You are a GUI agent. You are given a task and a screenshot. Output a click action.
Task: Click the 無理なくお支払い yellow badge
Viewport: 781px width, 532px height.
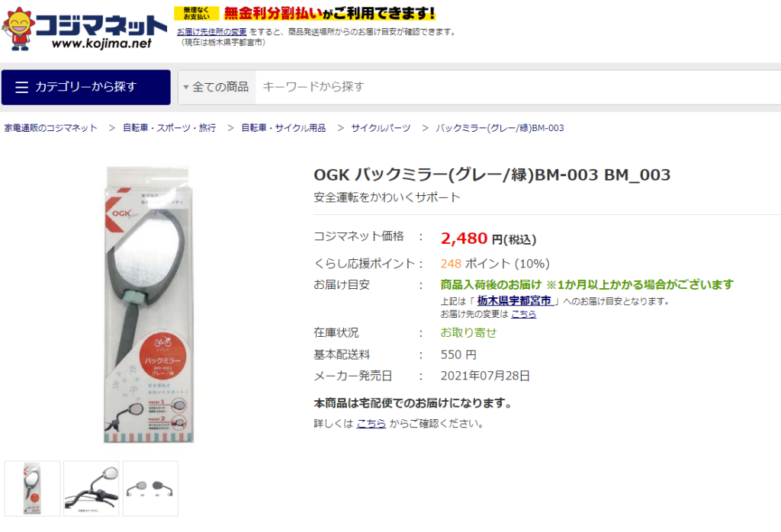(197, 14)
